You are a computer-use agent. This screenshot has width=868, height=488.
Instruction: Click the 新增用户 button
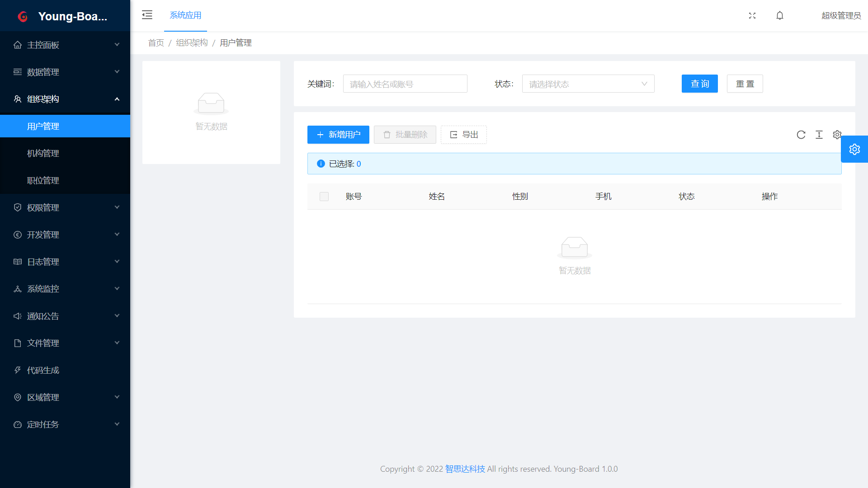(338, 135)
